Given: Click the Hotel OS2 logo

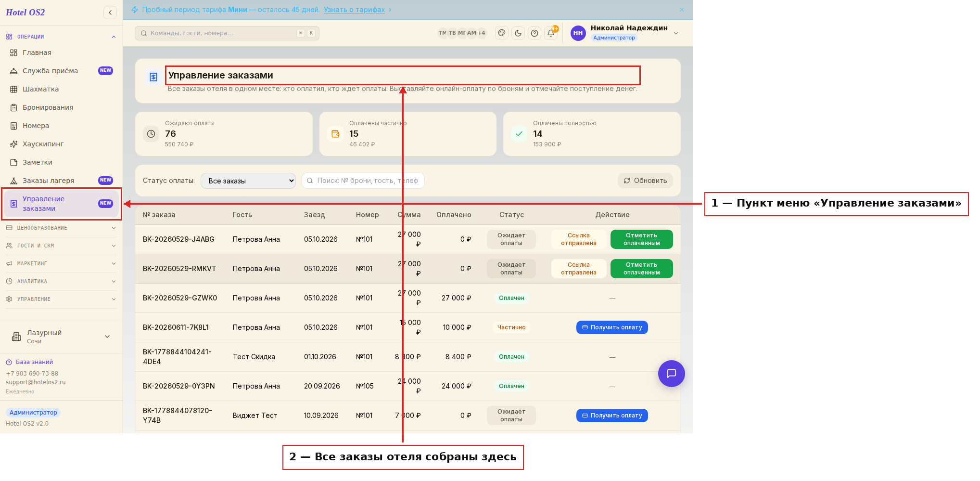Looking at the screenshot, I should tap(25, 13).
